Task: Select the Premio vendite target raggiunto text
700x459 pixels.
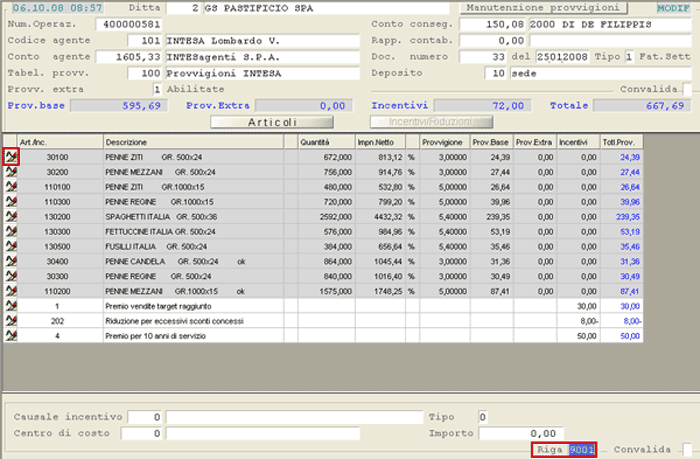Action: [x=158, y=306]
